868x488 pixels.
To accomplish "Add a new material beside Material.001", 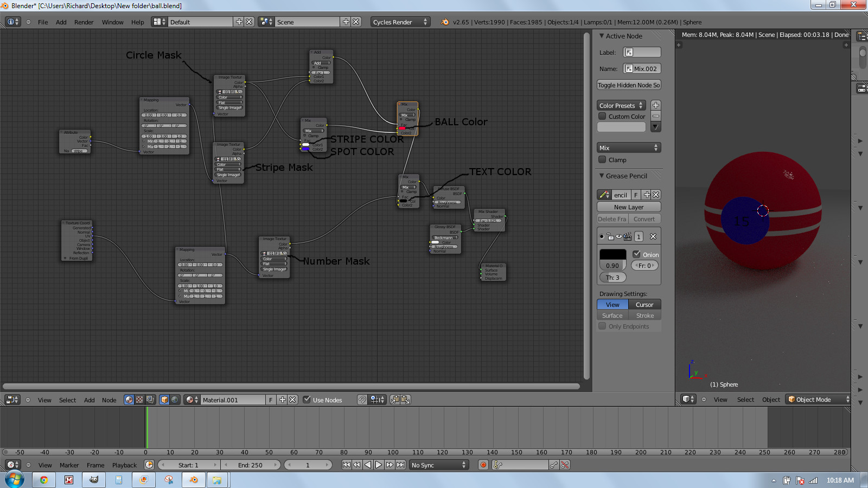I will tap(283, 400).
